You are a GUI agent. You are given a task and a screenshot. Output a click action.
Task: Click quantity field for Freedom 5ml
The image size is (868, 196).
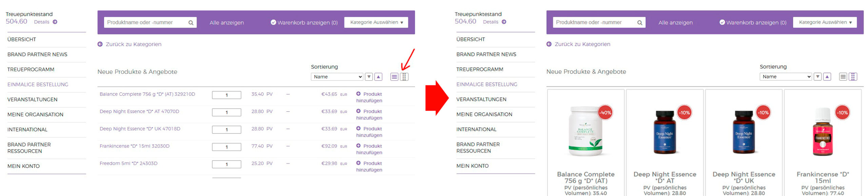[226, 164]
